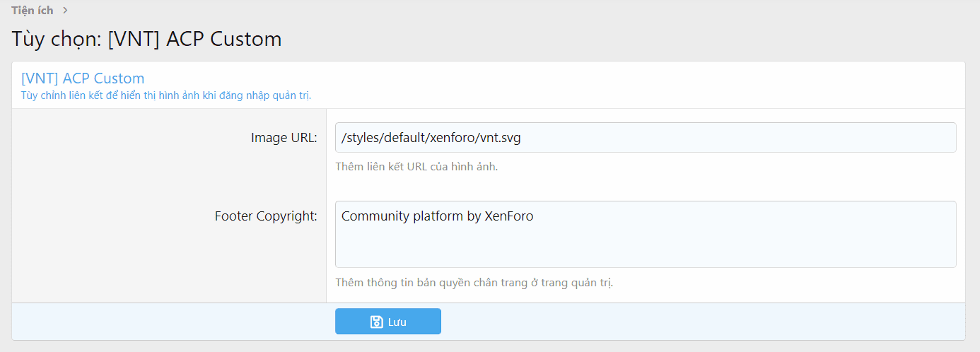Click the breadcrumb chevron arrow after Tiện ích
The image size is (980, 352).
point(66,11)
